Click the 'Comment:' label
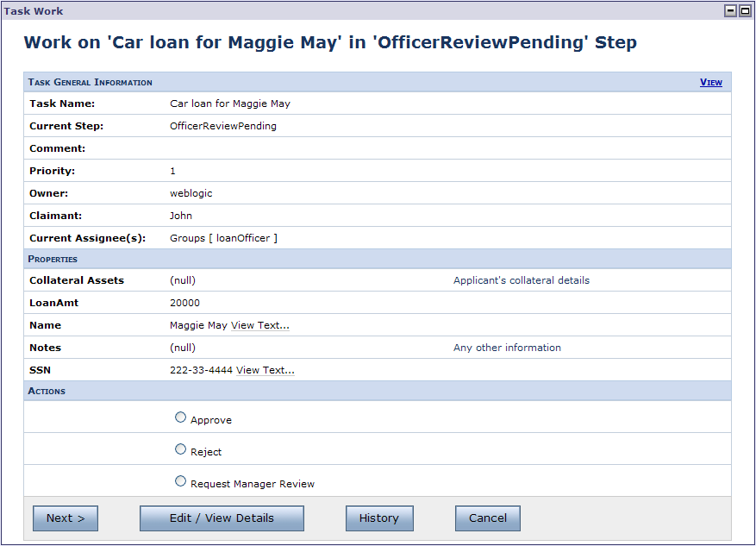 click(x=58, y=148)
